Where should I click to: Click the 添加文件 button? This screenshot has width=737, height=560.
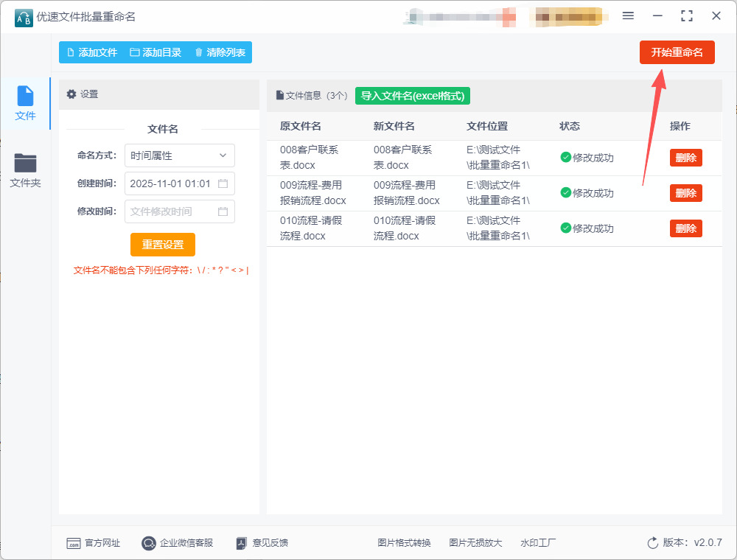92,52
